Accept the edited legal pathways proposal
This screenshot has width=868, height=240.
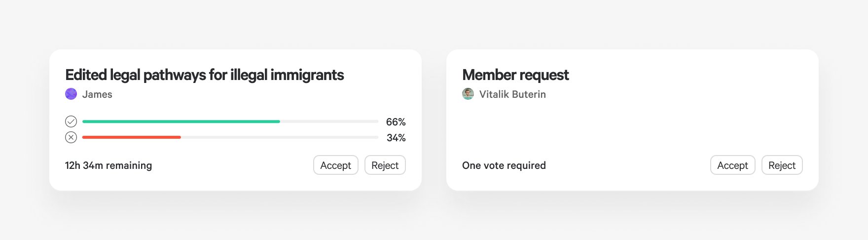335,165
